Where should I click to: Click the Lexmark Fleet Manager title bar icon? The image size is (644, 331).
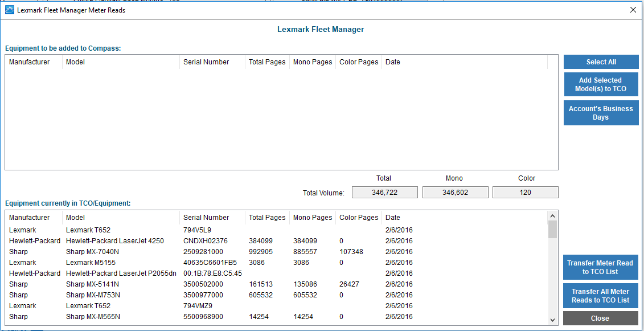9,10
